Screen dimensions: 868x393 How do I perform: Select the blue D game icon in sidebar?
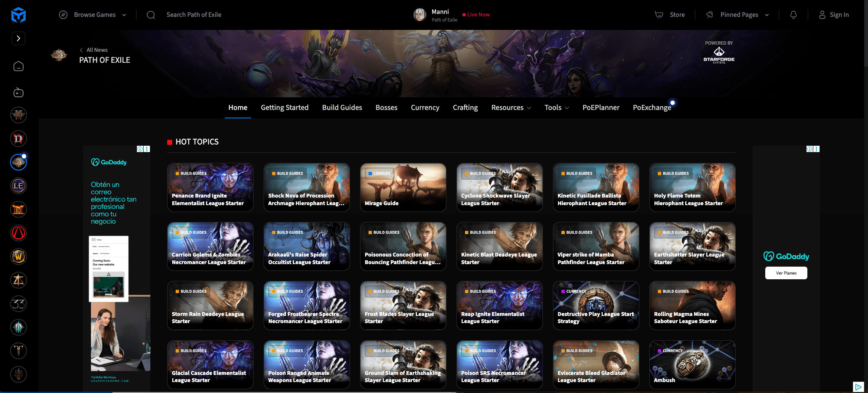(19, 327)
